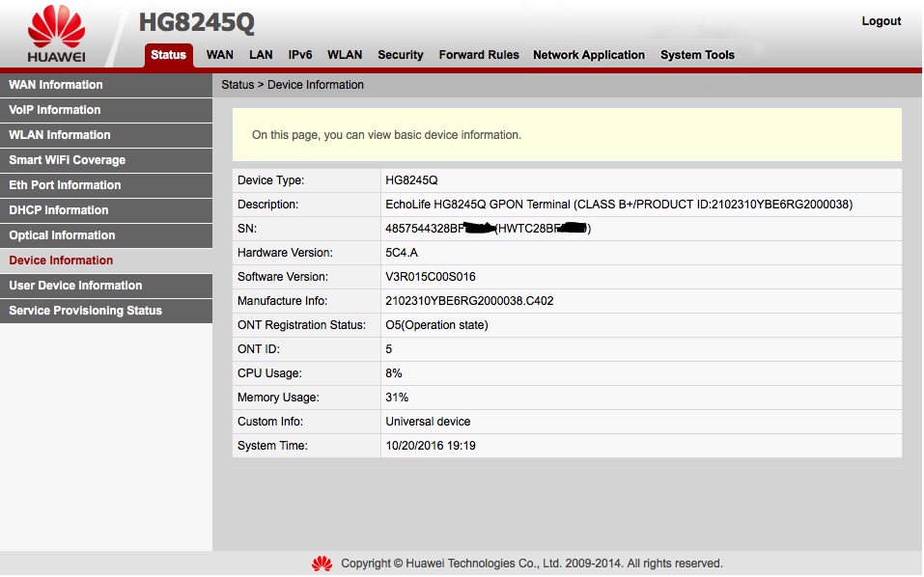
Task: Select the Status tab
Action: click(168, 55)
